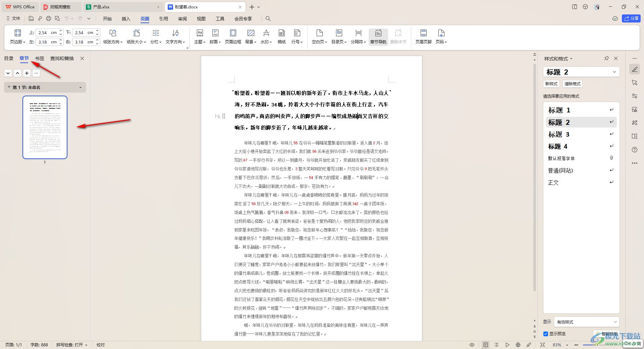This screenshot has width=644, height=349.
Task: Select the page 1 thumbnail
Action: 45,127
